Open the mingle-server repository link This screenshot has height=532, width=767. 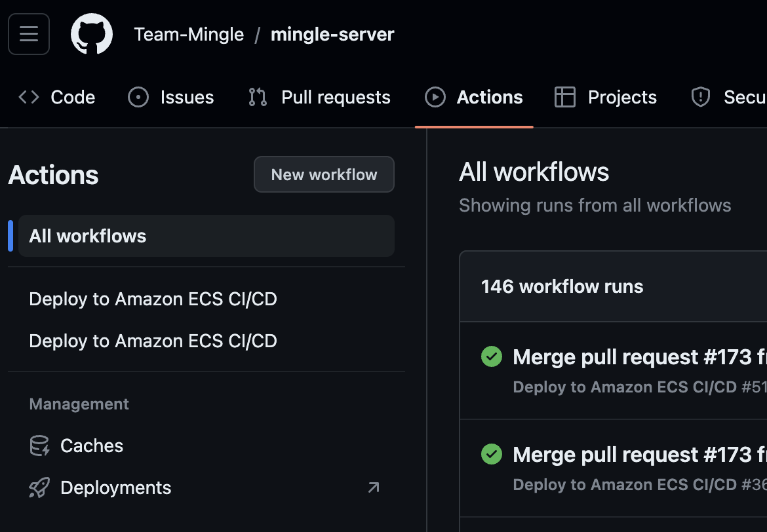coord(332,33)
